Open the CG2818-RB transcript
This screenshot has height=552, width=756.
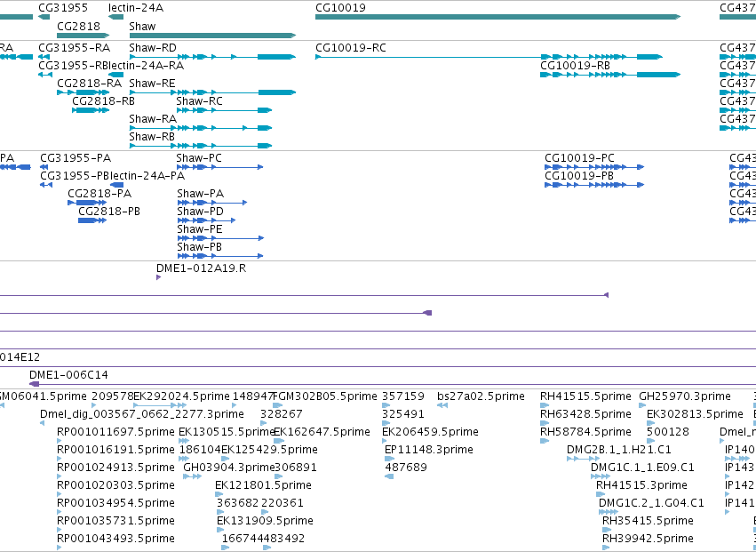[91, 110]
